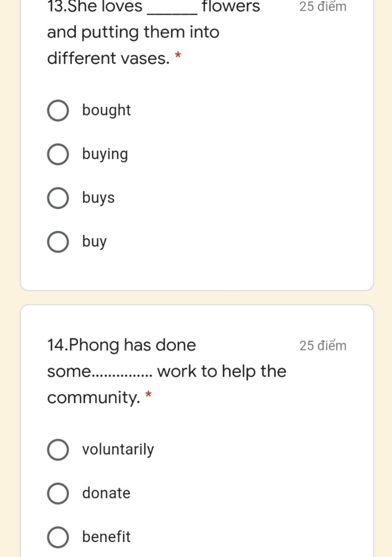
Task: Choose the "donate" radio button
Action: (58, 493)
